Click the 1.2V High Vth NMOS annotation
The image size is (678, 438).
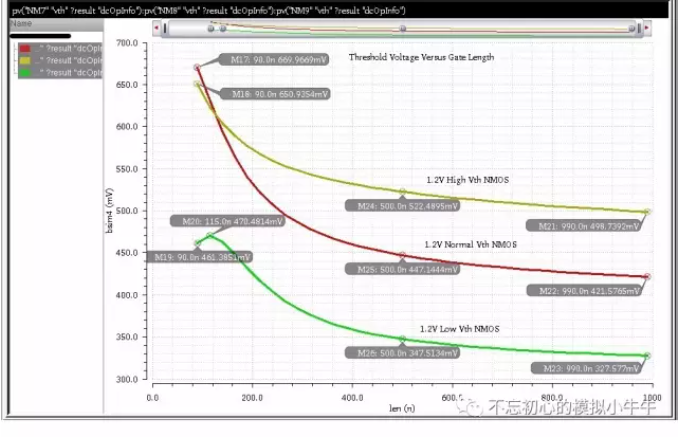[x=467, y=179]
